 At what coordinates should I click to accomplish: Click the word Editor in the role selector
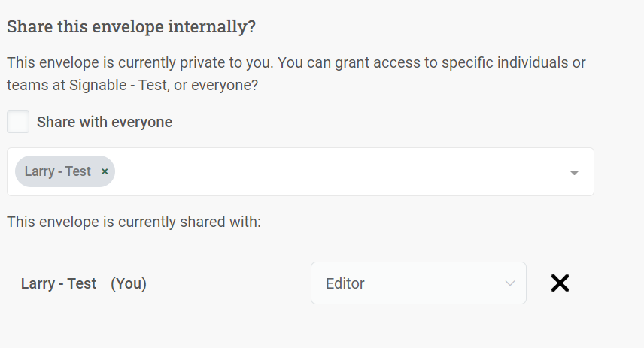pyautogui.click(x=345, y=283)
